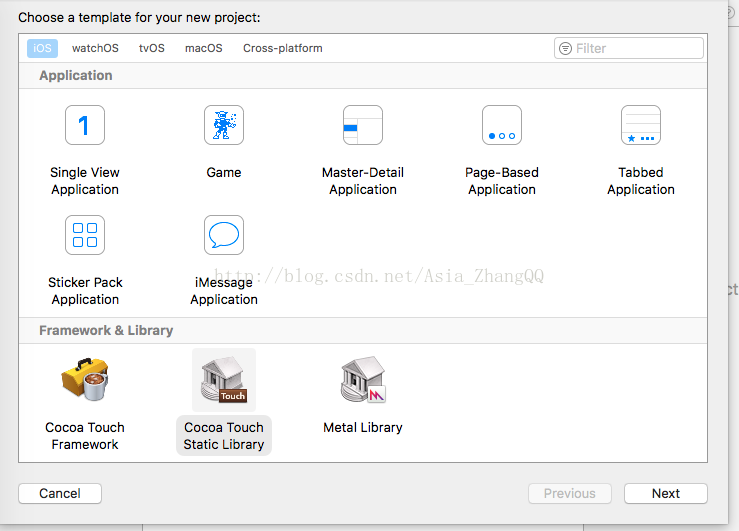Show Cross-platform templates tab
The image size is (739, 531).
(283, 48)
